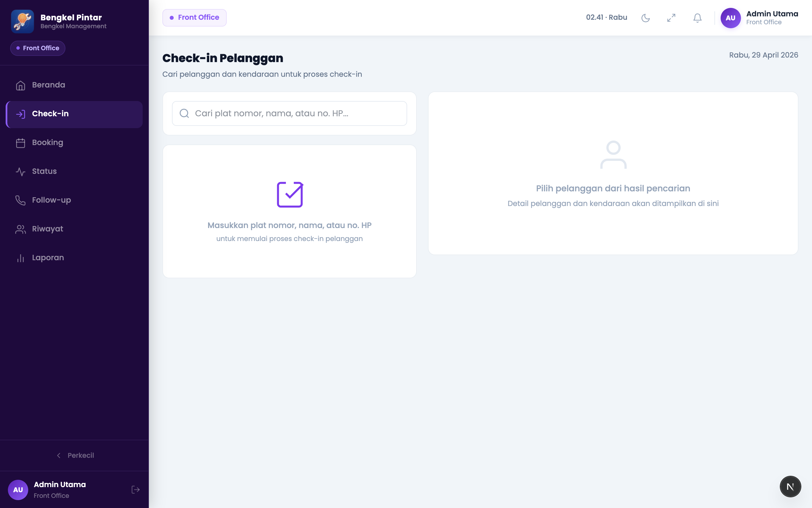
Task: Click the 02.41 · Rabu clock text
Action: pos(606,17)
